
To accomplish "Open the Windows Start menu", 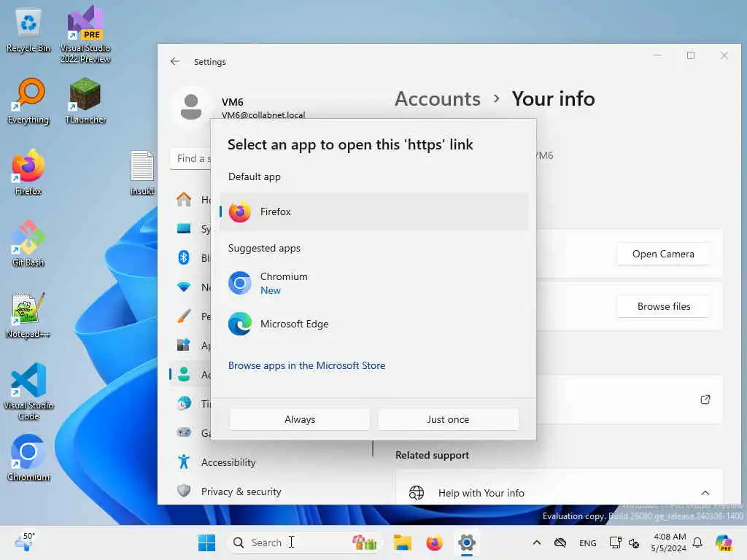I will pos(206,542).
